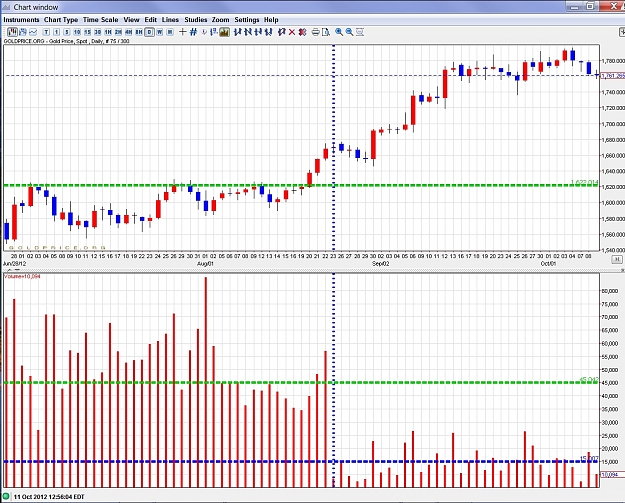Zoom out with magnifier minus icon

click(x=349, y=32)
